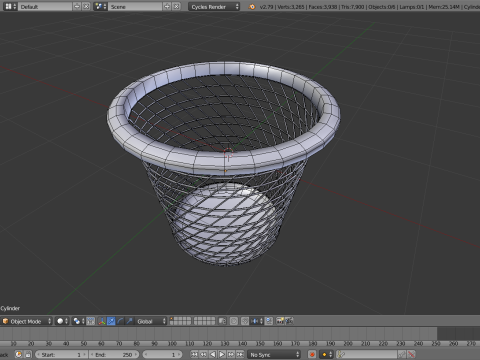The width and height of the screenshot is (480, 360).
Task: Open the Cycles Render engine dropdown
Action: tap(214, 6)
